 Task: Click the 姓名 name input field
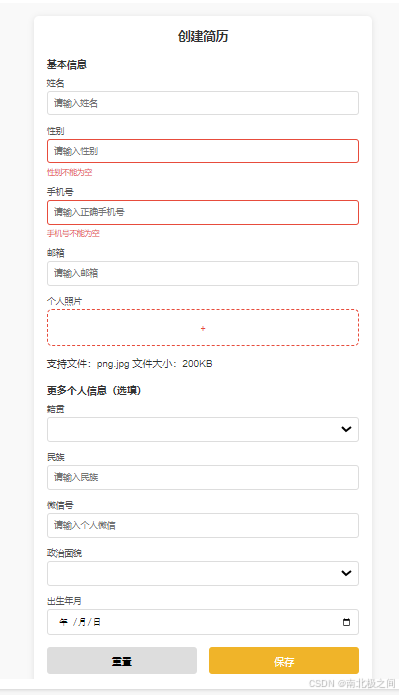(203, 103)
